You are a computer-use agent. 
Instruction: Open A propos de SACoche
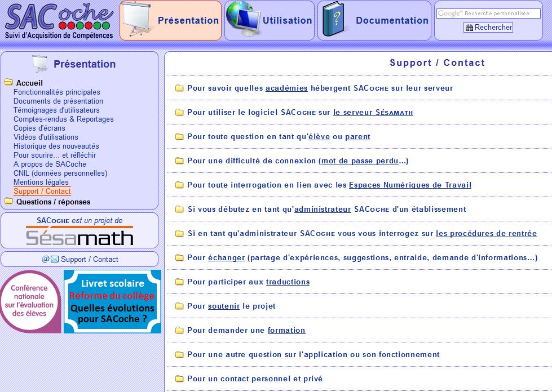[50, 164]
